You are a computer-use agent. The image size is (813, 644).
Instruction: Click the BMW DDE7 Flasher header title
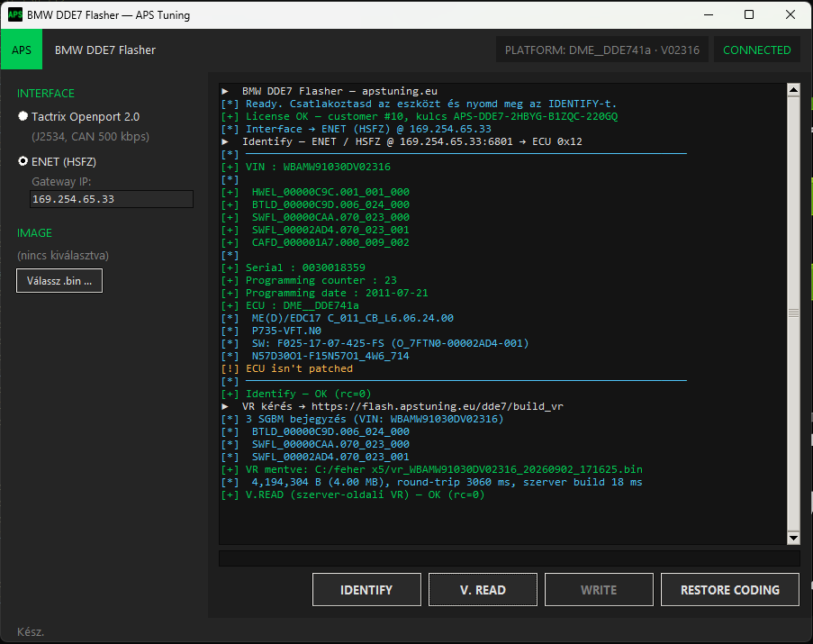(x=105, y=50)
